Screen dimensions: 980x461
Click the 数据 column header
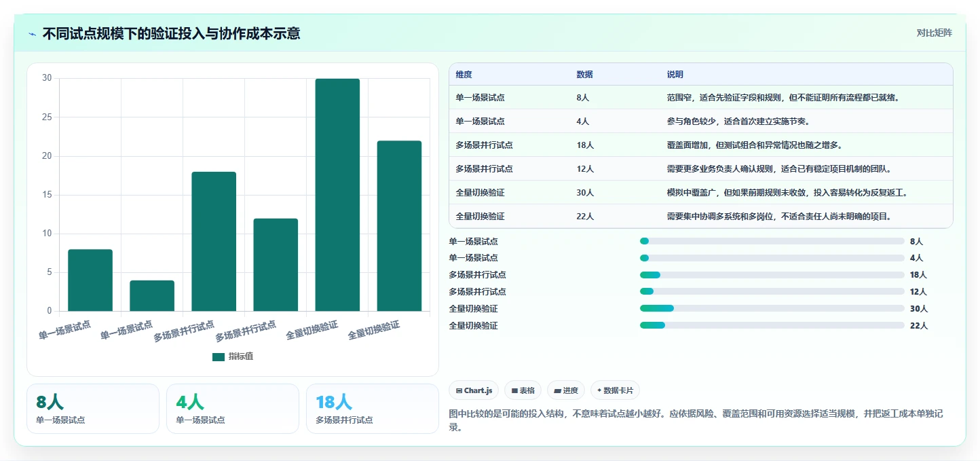pyautogui.click(x=584, y=74)
